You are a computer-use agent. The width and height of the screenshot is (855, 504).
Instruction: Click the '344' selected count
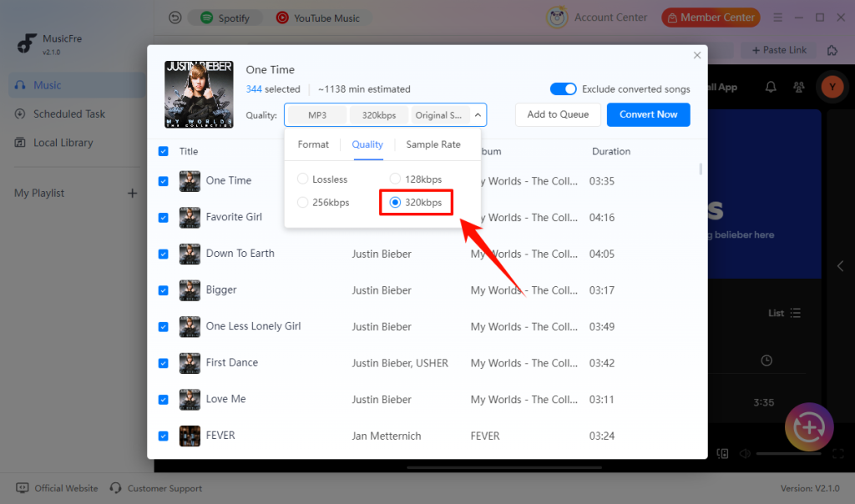point(254,88)
